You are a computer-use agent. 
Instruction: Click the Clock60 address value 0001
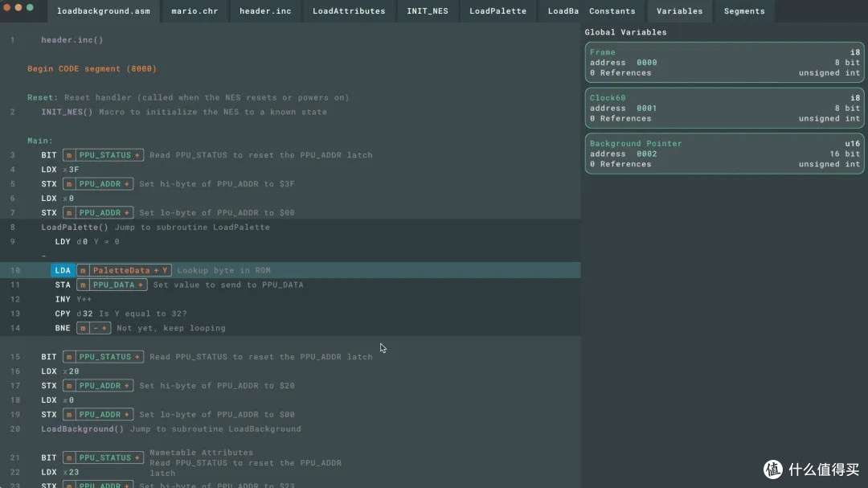pyautogui.click(x=646, y=108)
